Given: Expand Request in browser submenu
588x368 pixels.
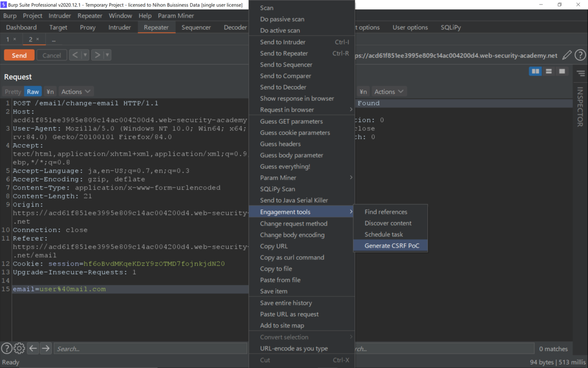Looking at the screenshot, I should point(301,110).
